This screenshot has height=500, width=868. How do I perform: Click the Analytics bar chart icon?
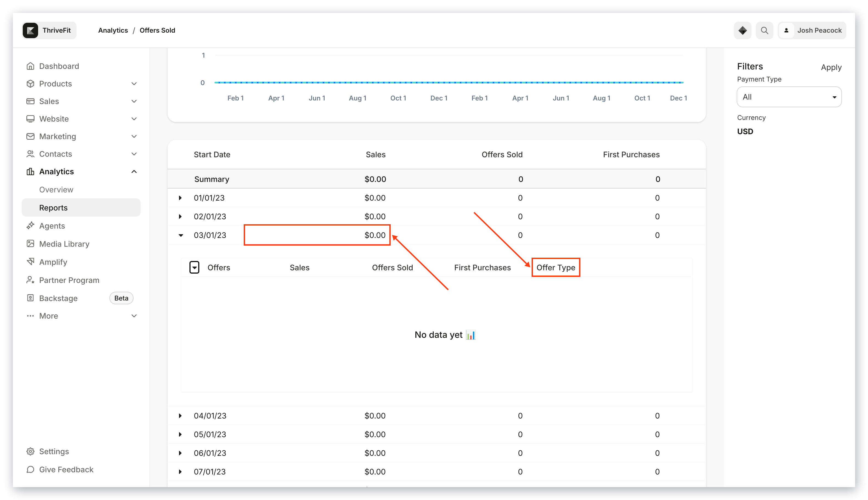[x=30, y=171]
